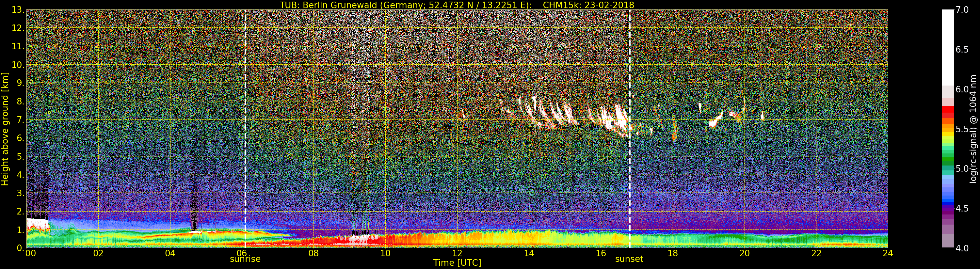The height and width of the screenshot is (269, 980).
Task: Select the plot title Berlin Grunewald text
Action: pos(457,5)
